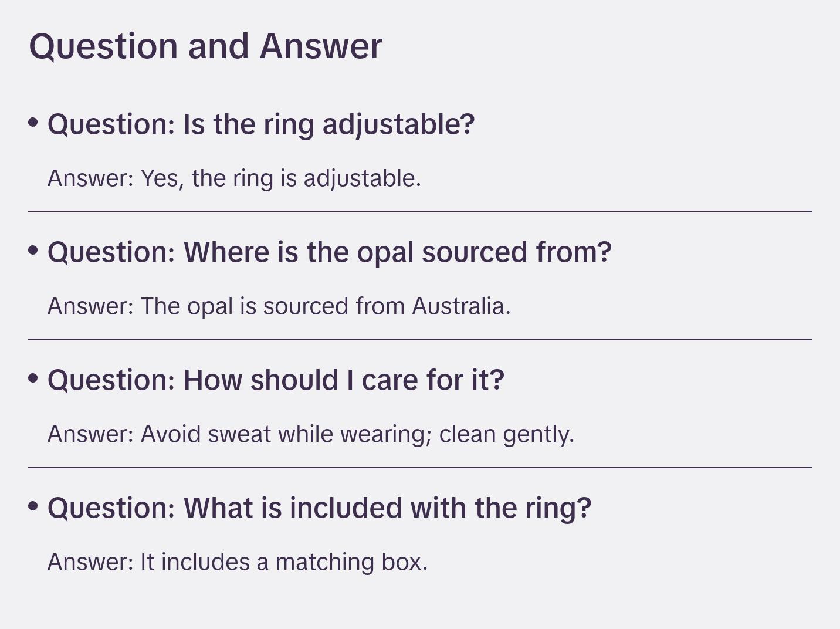Click the bullet before the 'What is included' question
Image resolution: width=840 pixels, height=629 pixels.
coord(33,506)
